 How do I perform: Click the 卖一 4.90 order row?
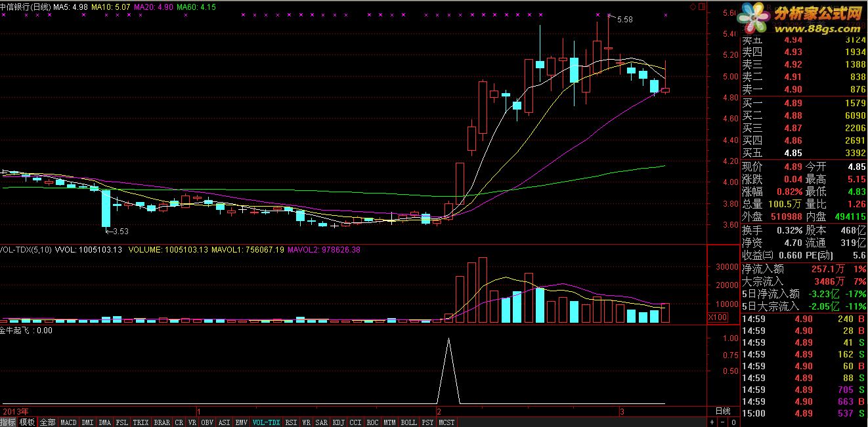pos(804,90)
